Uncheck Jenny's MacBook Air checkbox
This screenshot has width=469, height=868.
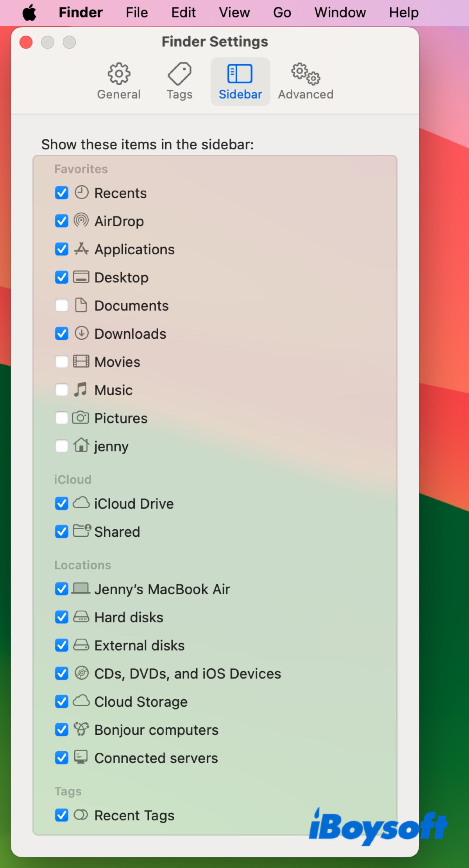pyautogui.click(x=62, y=589)
